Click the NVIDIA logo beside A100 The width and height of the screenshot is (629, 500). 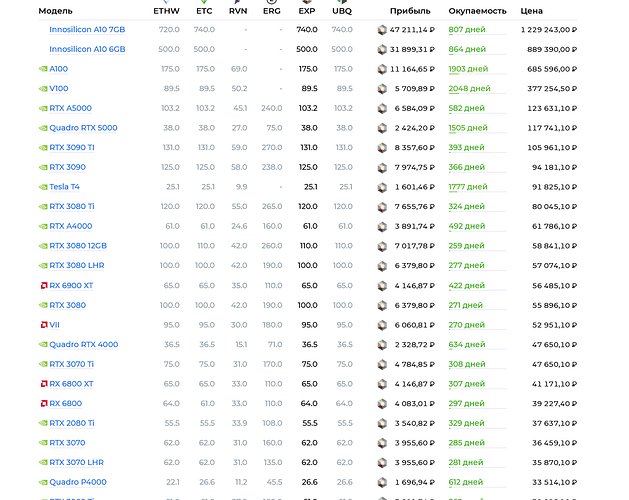[43, 69]
